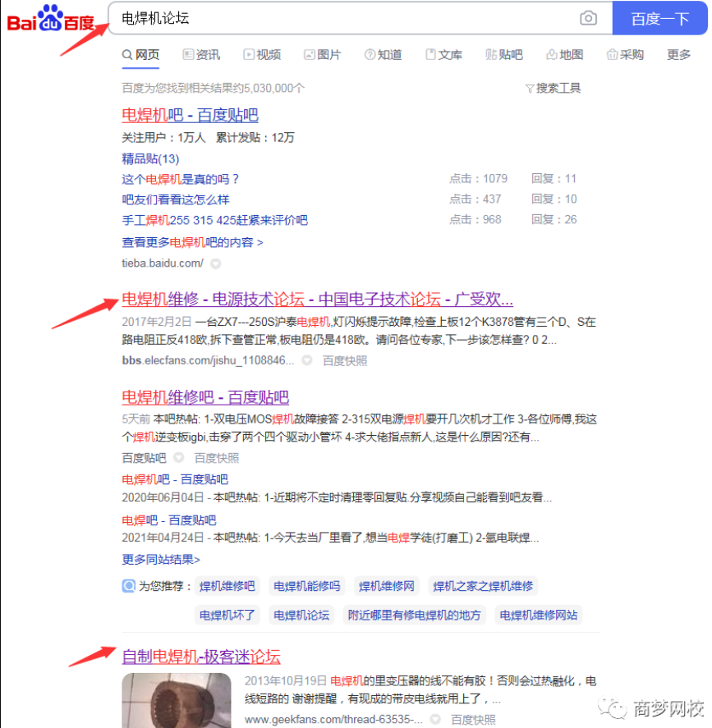Viewport: 712px width, 728px height.
Task: Select suggestion 电焊机坏了
Action: coord(227,616)
